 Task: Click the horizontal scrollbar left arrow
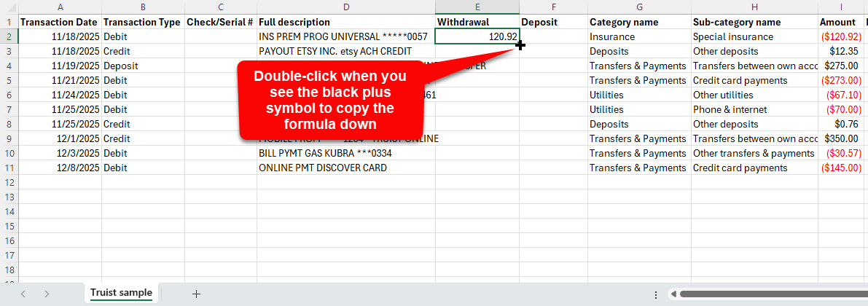674,294
